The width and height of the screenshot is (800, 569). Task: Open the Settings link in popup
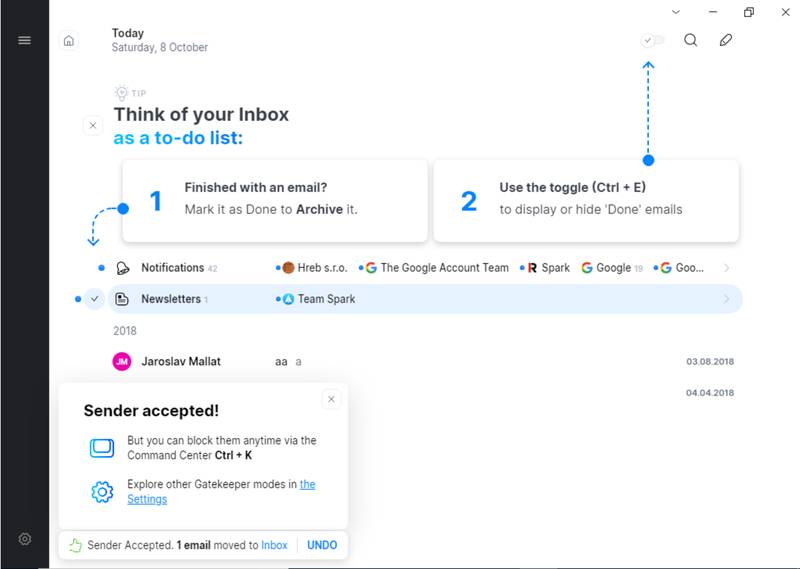[147, 499]
